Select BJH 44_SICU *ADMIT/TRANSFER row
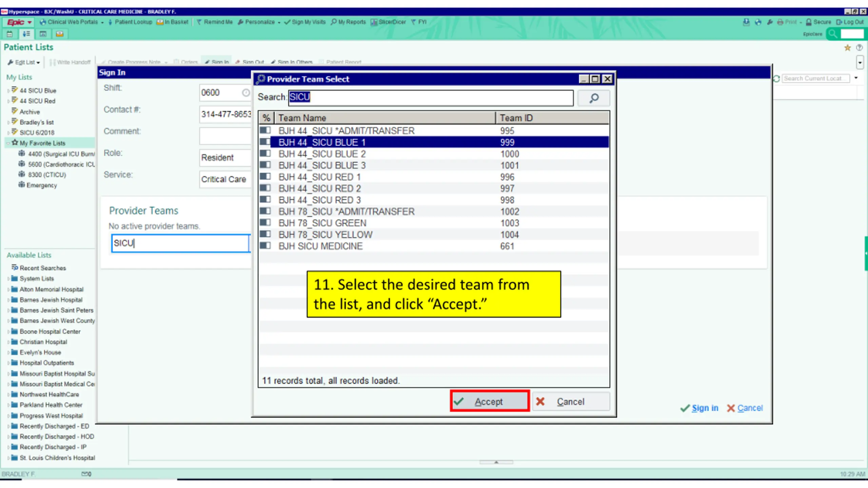The image size is (868, 488). 434,131
